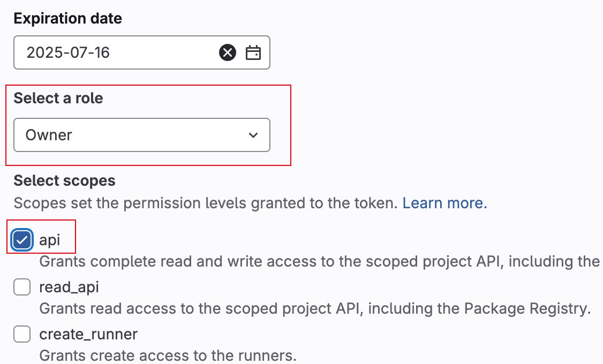Click the chevron arrow in the role selector
The height and width of the screenshot is (364, 603).
(253, 135)
